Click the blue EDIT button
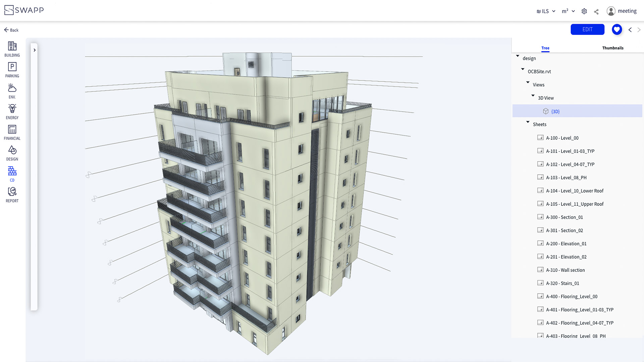The image size is (644, 362). tap(587, 29)
